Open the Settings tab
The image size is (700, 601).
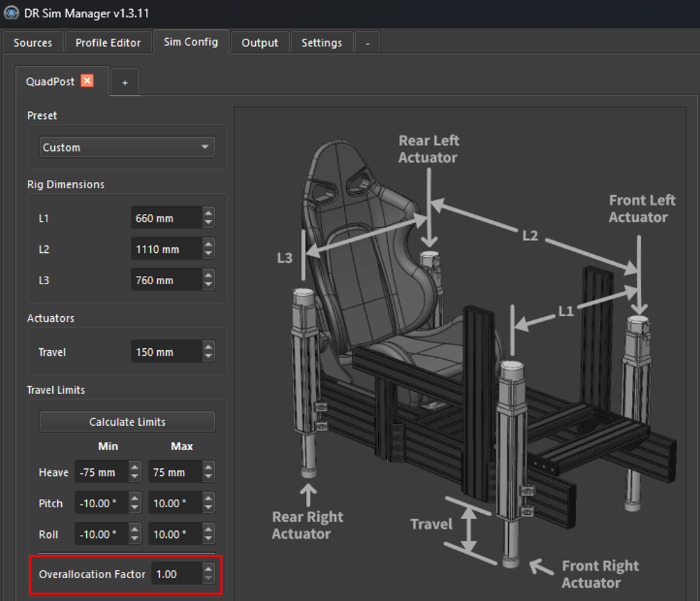coord(321,42)
